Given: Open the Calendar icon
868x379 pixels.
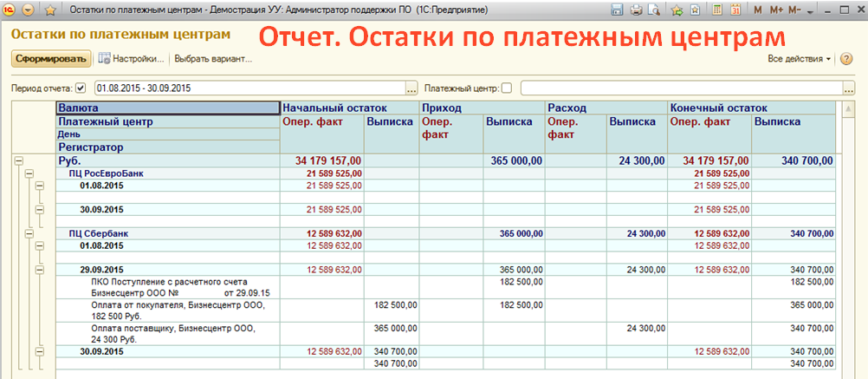Looking at the screenshot, I should (x=735, y=10).
